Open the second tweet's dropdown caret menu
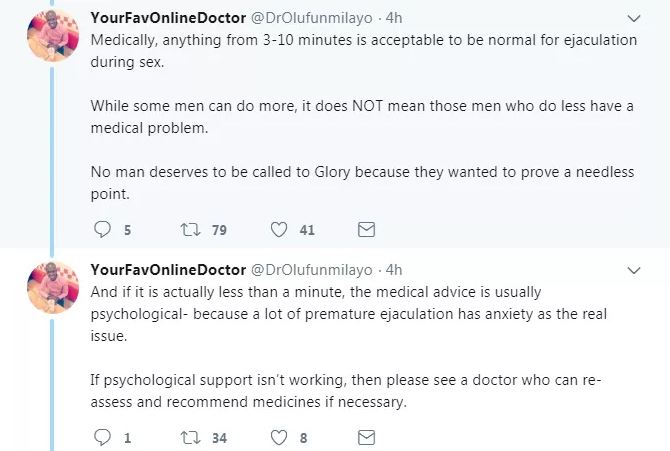This screenshot has height=451, width=670. (634, 270)
